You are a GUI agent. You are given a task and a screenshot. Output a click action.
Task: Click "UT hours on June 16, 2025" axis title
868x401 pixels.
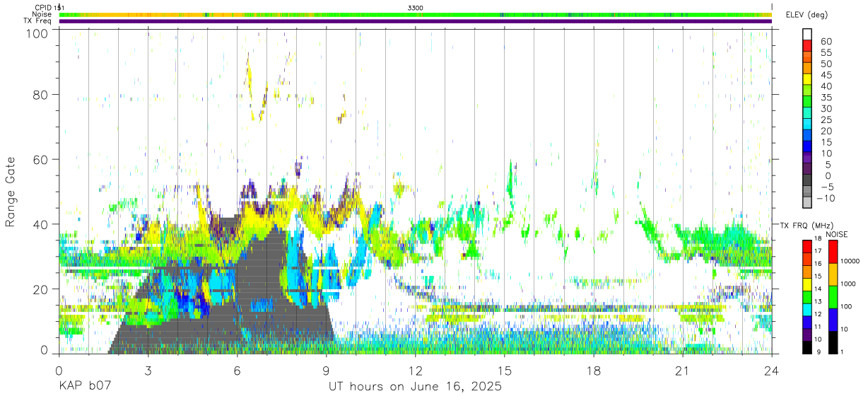point(415,388)
